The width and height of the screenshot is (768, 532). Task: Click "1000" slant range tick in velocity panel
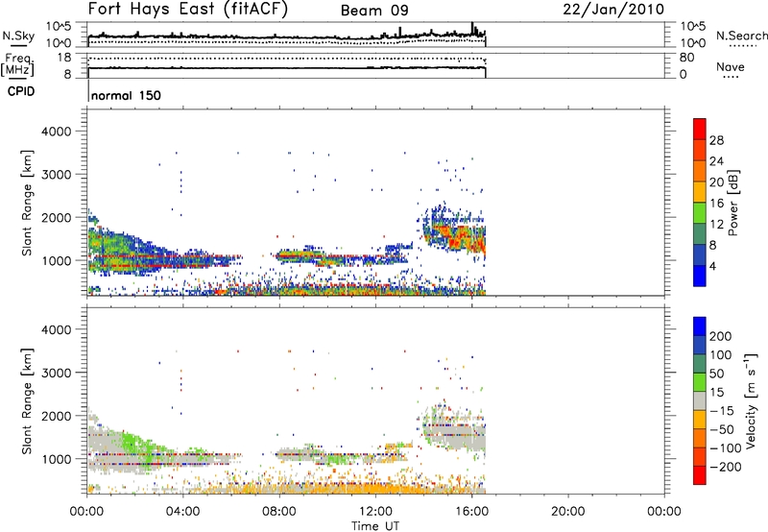pyautogui.click(x=57, y=459)
